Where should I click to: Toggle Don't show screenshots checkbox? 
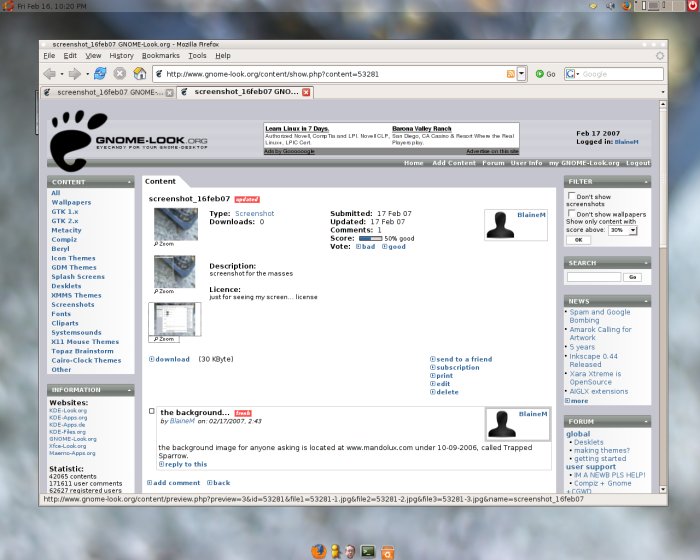click(x=571, y=196)
